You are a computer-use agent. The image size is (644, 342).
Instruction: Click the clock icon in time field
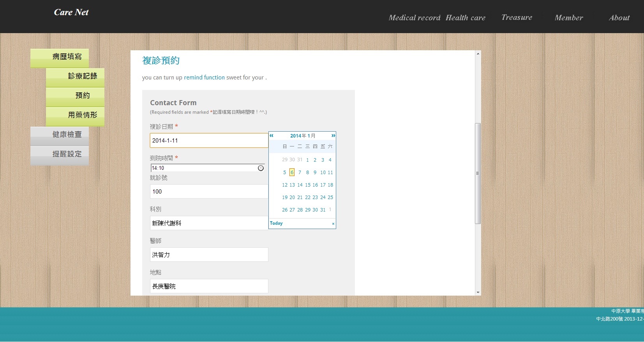[x=261, y=168]
